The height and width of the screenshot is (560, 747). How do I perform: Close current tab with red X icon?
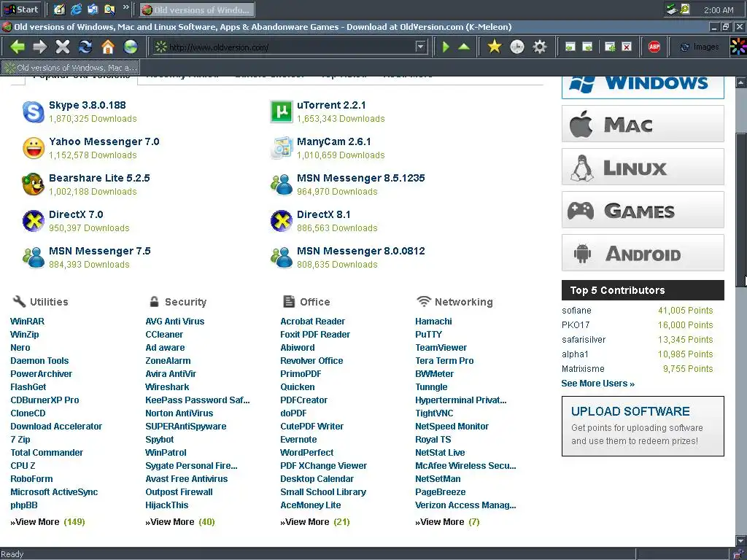click(x=627, y=47)
